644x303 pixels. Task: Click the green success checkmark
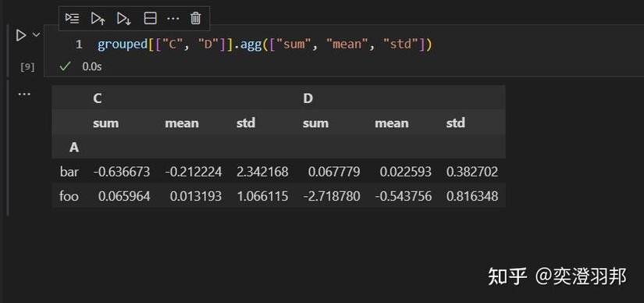pos(65,66)
